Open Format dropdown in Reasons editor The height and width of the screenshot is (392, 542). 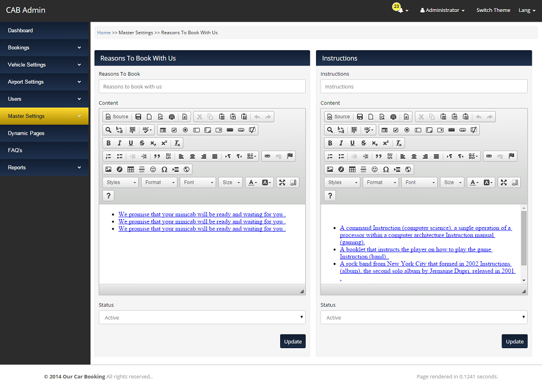[159, 183]
